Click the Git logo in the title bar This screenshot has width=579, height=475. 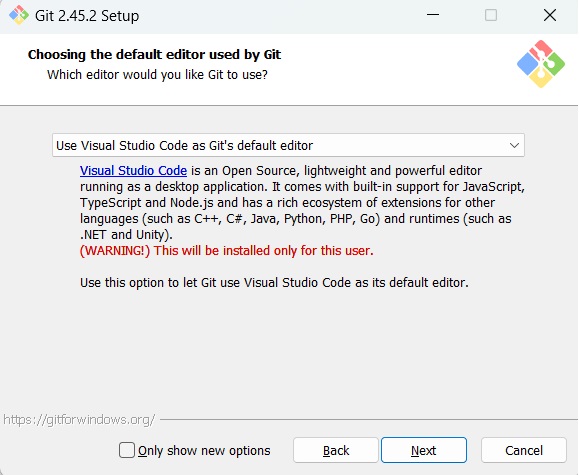click(19, 15)
